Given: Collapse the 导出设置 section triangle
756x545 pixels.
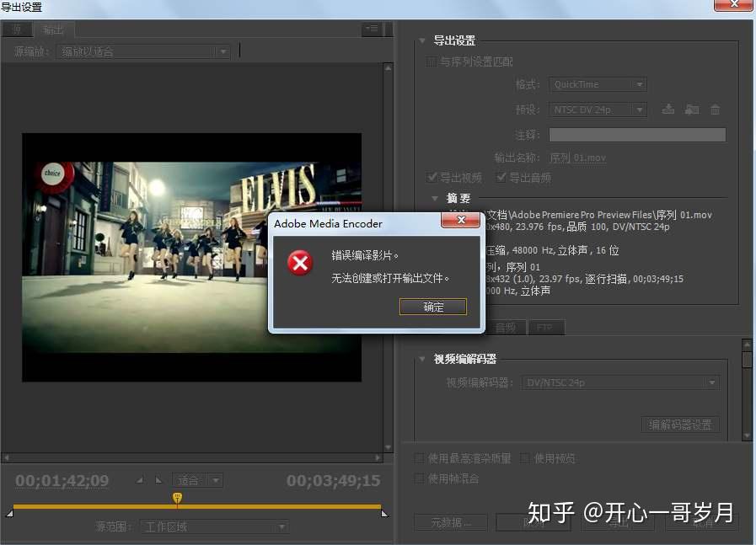Looking at the screenshot, I should pyautogui.click(x=422, y=40).
